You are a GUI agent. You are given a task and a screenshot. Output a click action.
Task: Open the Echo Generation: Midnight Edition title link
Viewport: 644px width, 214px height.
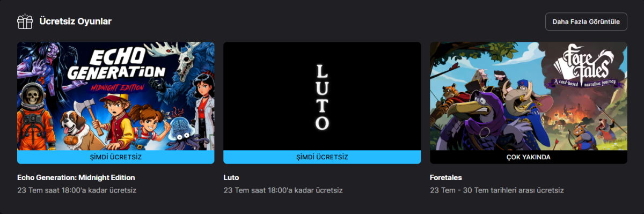coord(76,178)
